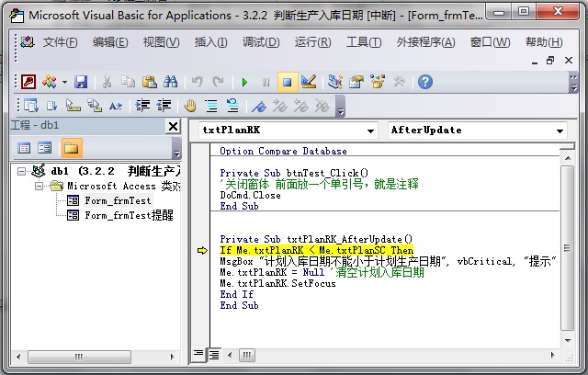Click Previous Bookmark icon
The height and width of the screenshot is (375, 588).
pyautogui.click(x=300, y=106)
